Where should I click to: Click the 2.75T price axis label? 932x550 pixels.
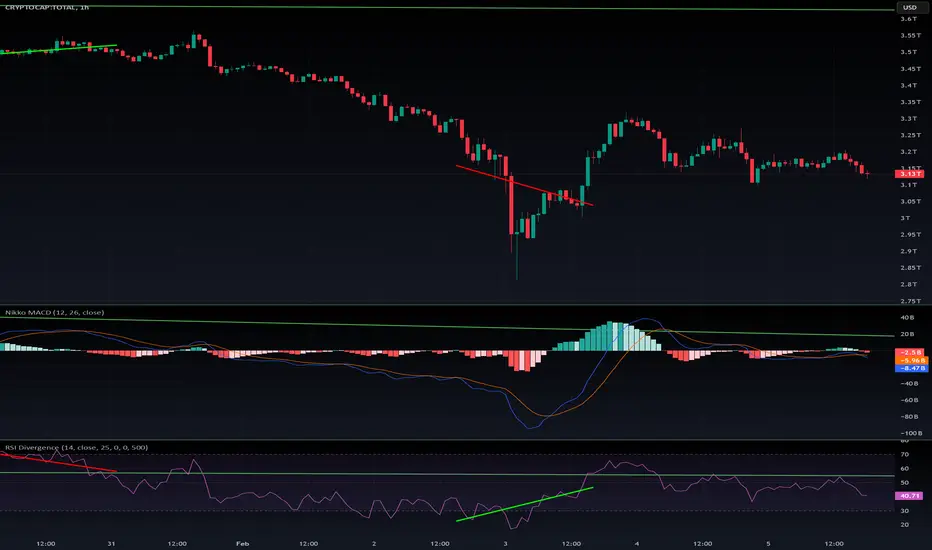(910, 301)
